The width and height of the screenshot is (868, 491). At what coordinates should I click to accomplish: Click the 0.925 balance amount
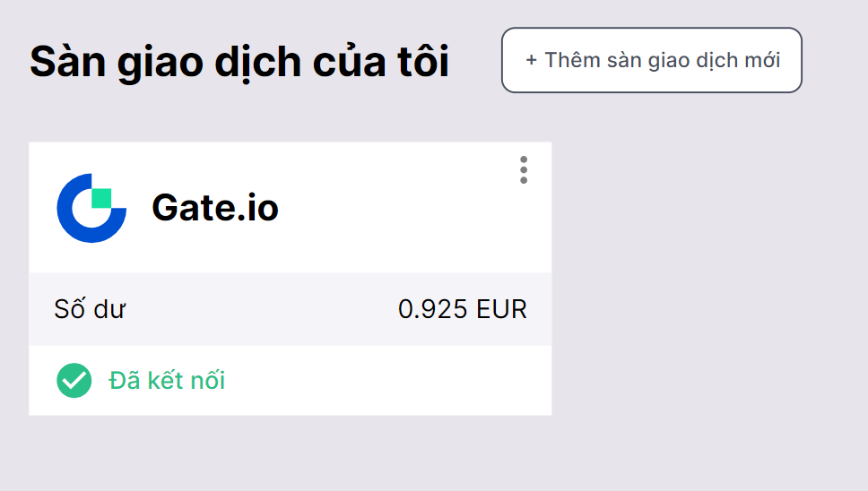click(432, 309)
